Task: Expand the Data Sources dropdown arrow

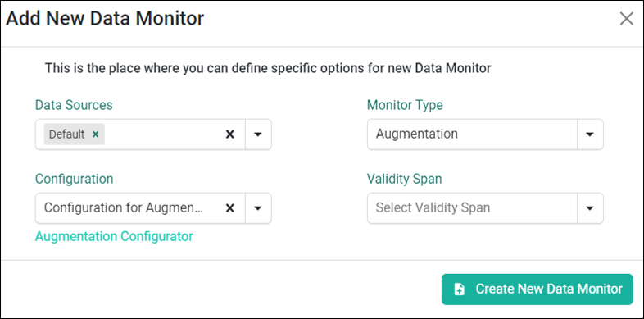Action: (258, 134)
